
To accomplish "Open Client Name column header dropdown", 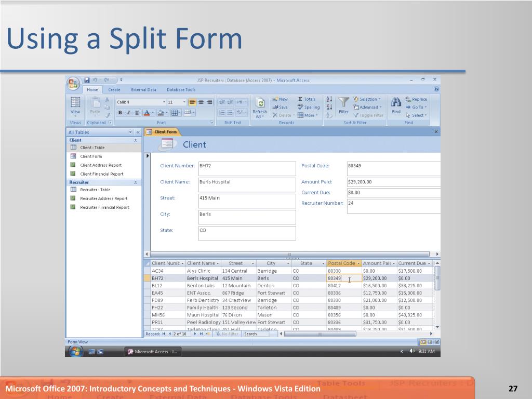I will click(218, 263).
